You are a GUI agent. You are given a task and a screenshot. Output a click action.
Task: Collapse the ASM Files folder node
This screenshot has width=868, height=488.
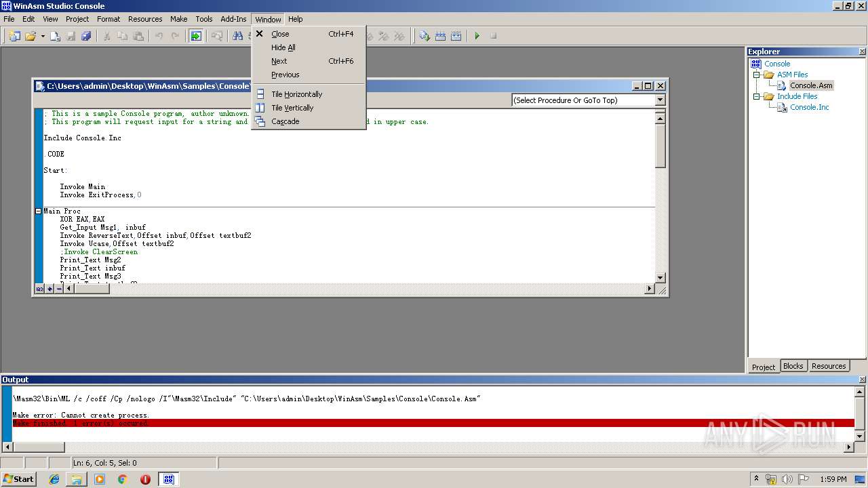(x=757, y=75)
